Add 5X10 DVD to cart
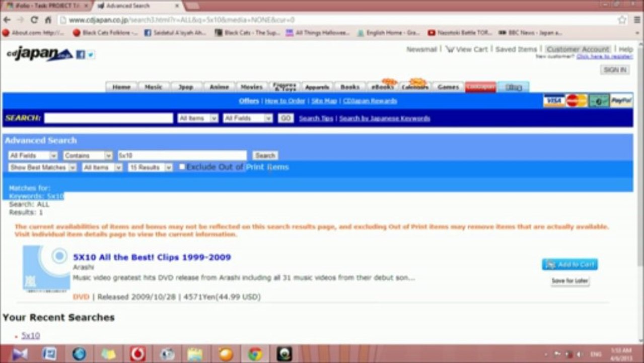 point(569,264)
